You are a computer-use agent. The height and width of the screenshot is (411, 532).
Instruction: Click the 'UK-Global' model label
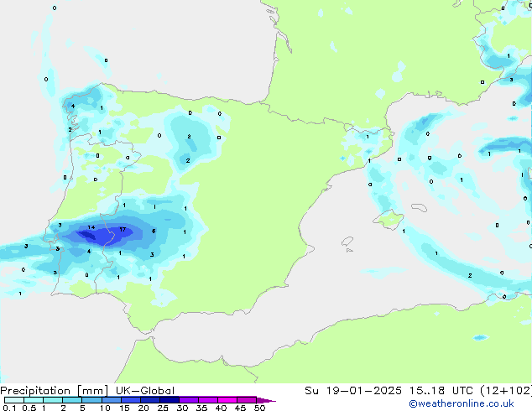pos(145,391)
